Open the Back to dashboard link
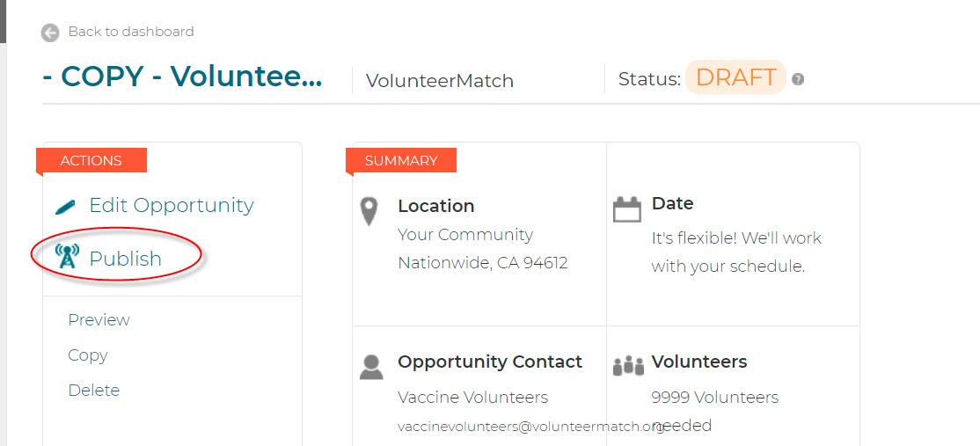 (x=130, y=32)
